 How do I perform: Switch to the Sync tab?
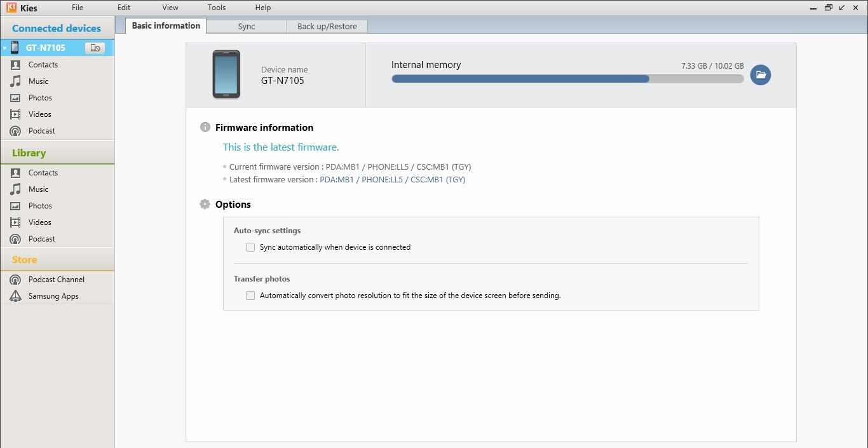pyautogui.click(x=247, y=26)
